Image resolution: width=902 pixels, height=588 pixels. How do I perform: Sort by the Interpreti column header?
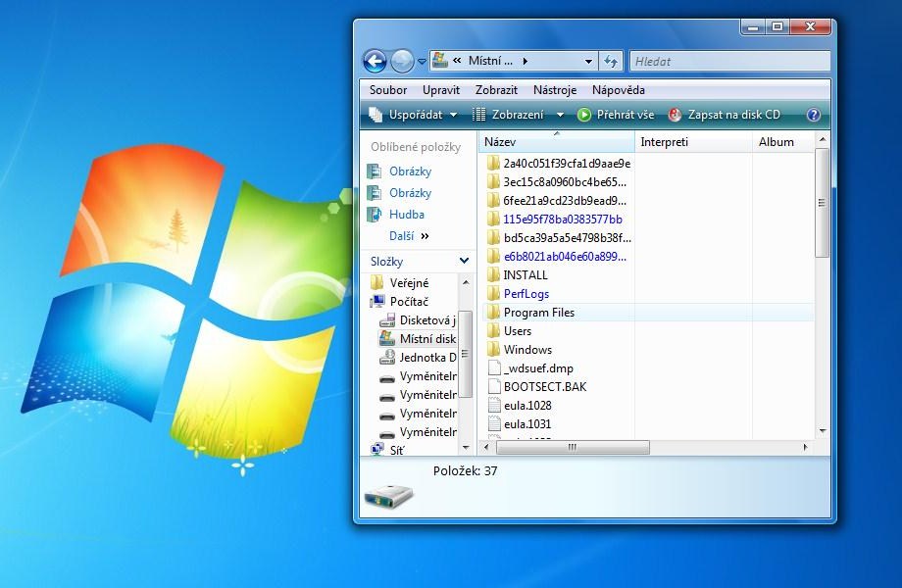pyautogui.click(x=693, y=142)
